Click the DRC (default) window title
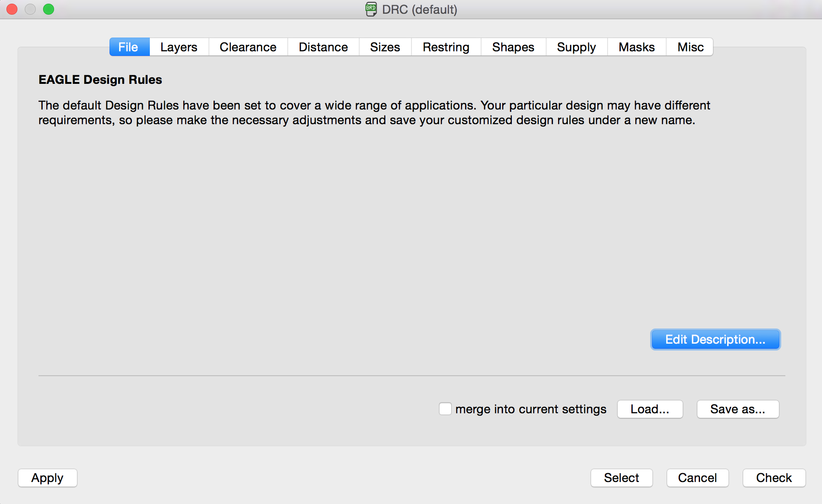This screenshot has width=822, height=504. pyautogui.click(x=420, y=10)
